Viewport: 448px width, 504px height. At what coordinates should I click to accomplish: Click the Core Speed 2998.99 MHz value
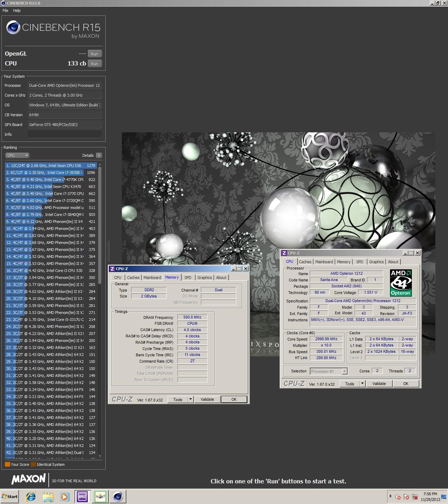click(x=326, y=339)
